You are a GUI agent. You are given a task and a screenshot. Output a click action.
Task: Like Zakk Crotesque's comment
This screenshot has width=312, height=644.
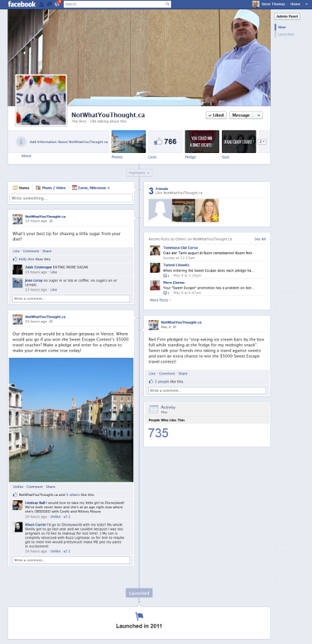(x=53, y=272)
